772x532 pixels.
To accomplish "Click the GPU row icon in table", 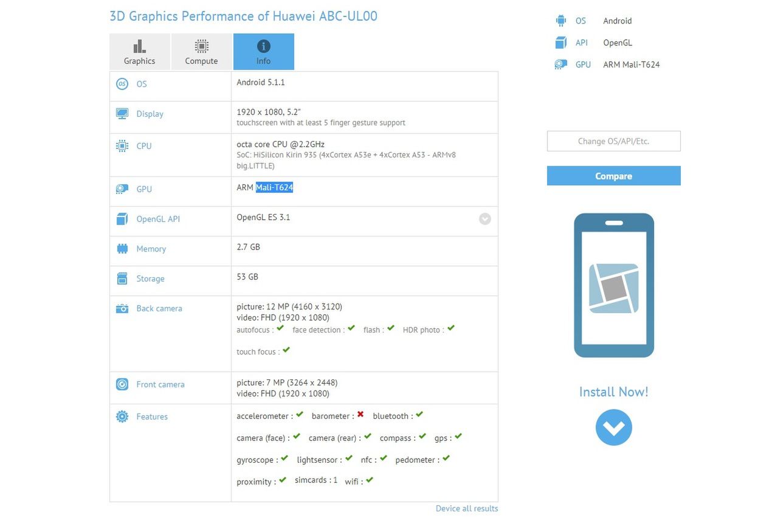I will [122, 189].
